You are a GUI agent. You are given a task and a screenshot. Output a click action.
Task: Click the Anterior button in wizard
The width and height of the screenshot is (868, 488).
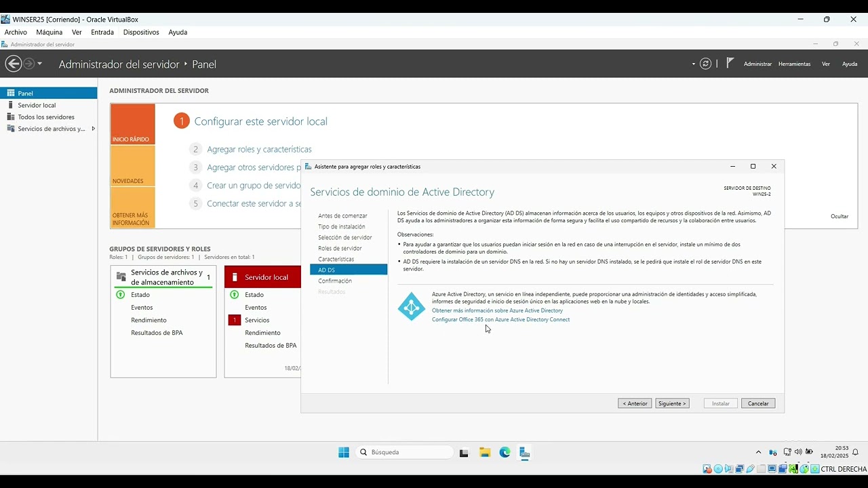pyautogui.click(x=635, y=403)
